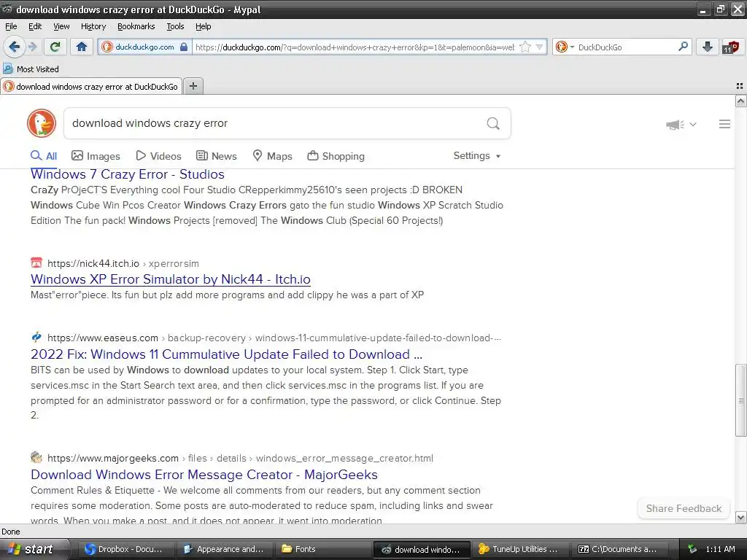Open the Downloads arrow button
This screenshot has height=560, width=747.
point(708,47)
